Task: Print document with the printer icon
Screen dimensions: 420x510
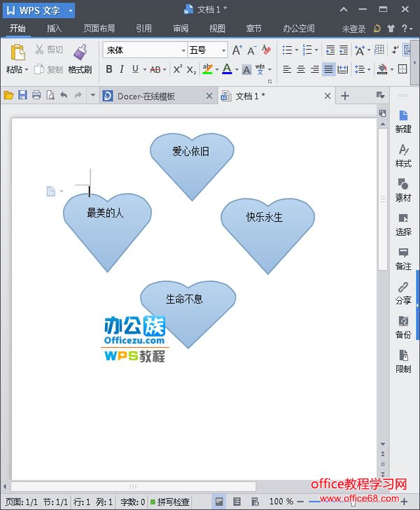Action: [x=36, y=95]
